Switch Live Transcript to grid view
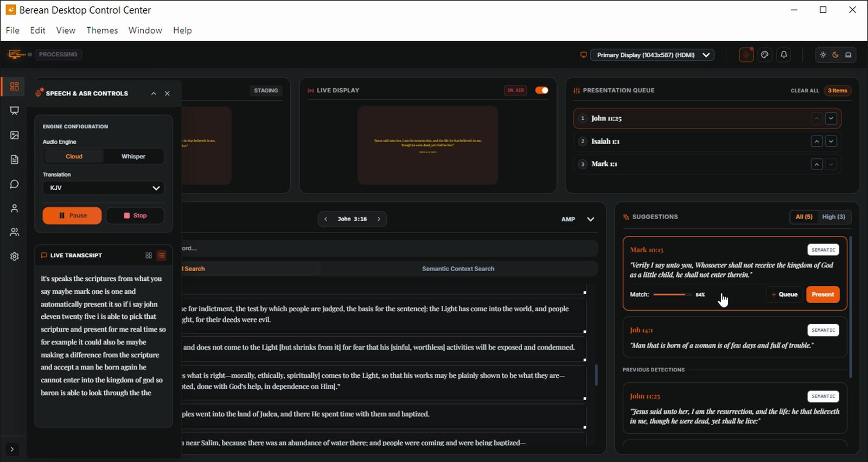This screenshot has width=868, height=462. 149,255
